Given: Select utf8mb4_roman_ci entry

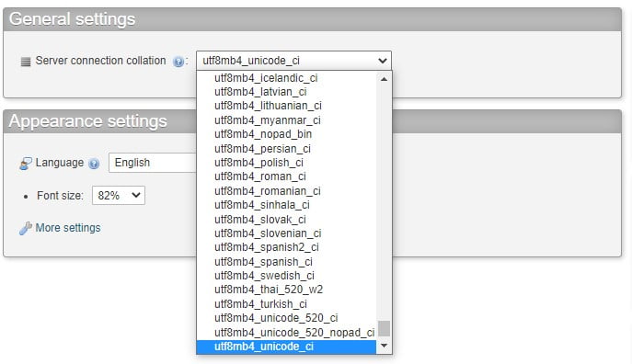Looking at the screenshot, I should point(286,176).
